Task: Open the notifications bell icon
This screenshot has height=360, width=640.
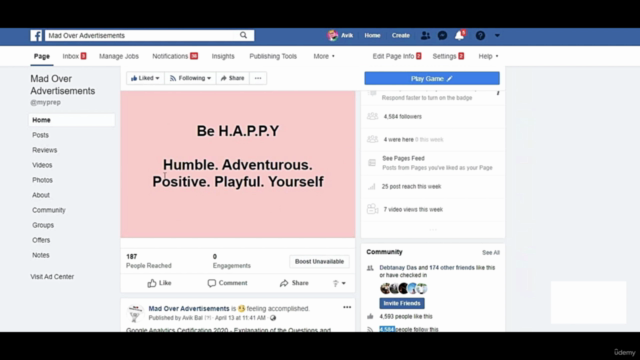Action: [460, 36]
